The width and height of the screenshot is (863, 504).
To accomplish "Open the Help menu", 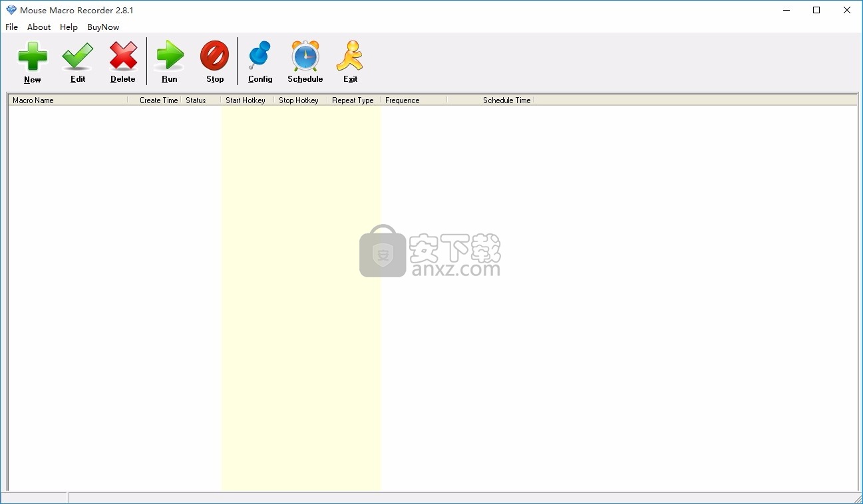I will tap(69, 27).
